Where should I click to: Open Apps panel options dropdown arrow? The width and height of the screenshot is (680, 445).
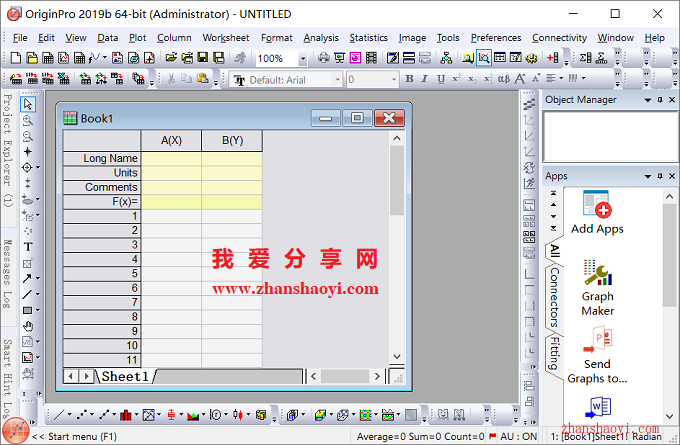coord(647,176)
